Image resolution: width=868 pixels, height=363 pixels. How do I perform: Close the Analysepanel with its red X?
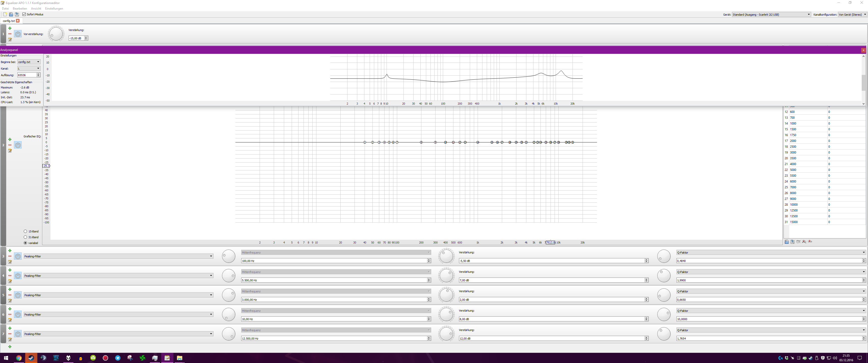863,50
